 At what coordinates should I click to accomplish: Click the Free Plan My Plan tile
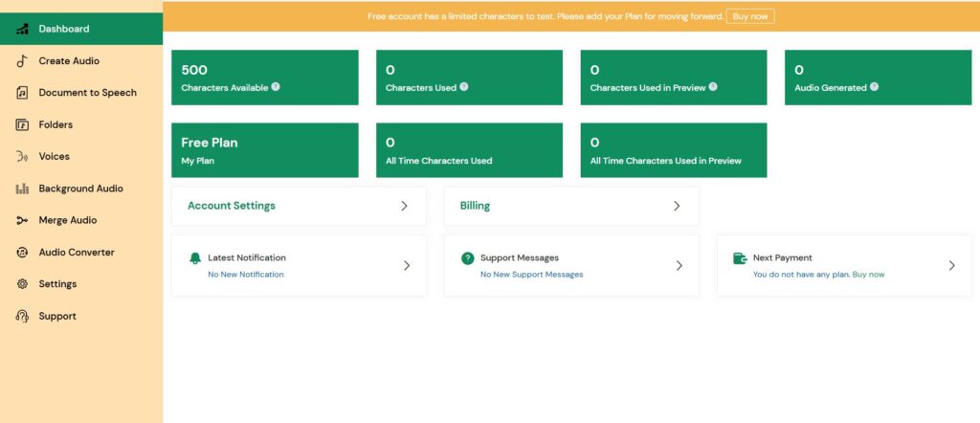264,150
